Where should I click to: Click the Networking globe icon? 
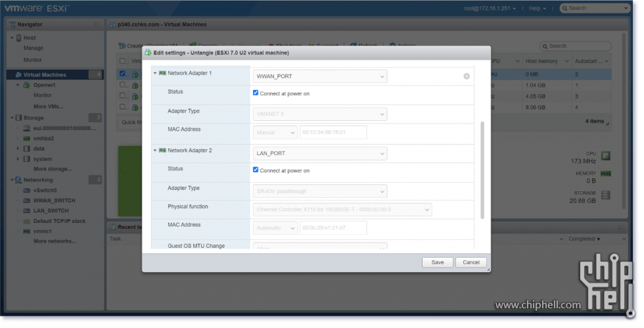tap(18, 180)
